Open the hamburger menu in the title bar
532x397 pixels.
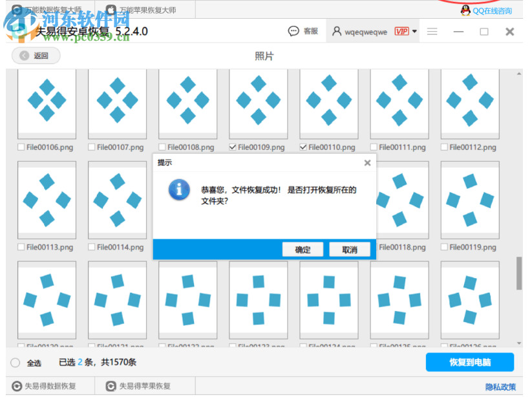(x=432, y=32)
